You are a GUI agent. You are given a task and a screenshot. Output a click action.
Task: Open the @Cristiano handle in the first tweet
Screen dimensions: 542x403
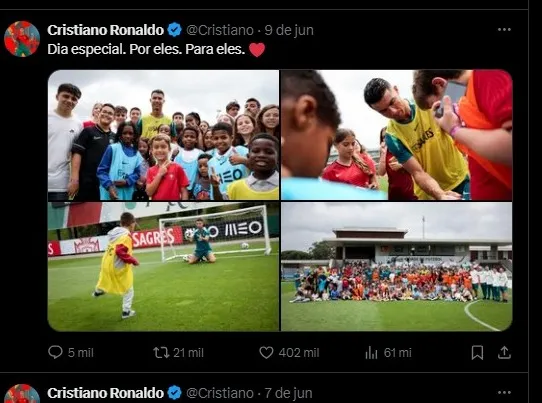pos(220,30)
